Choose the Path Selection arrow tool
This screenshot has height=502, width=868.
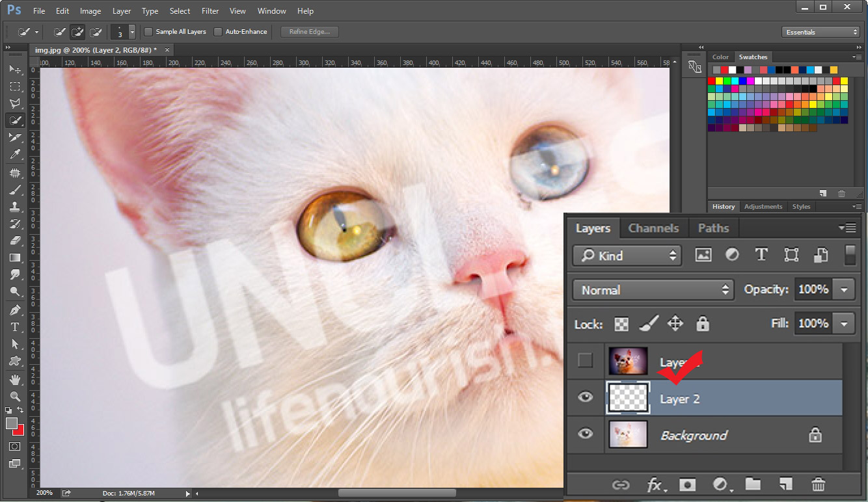tap(15, 343)
